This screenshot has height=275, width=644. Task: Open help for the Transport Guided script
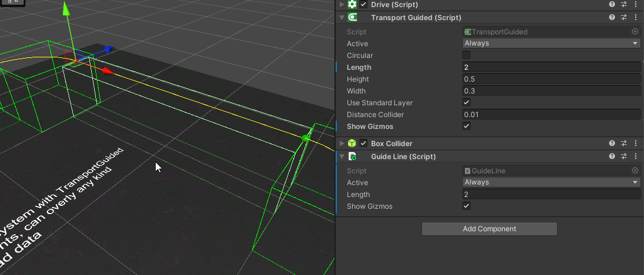[x=613, y=18]
